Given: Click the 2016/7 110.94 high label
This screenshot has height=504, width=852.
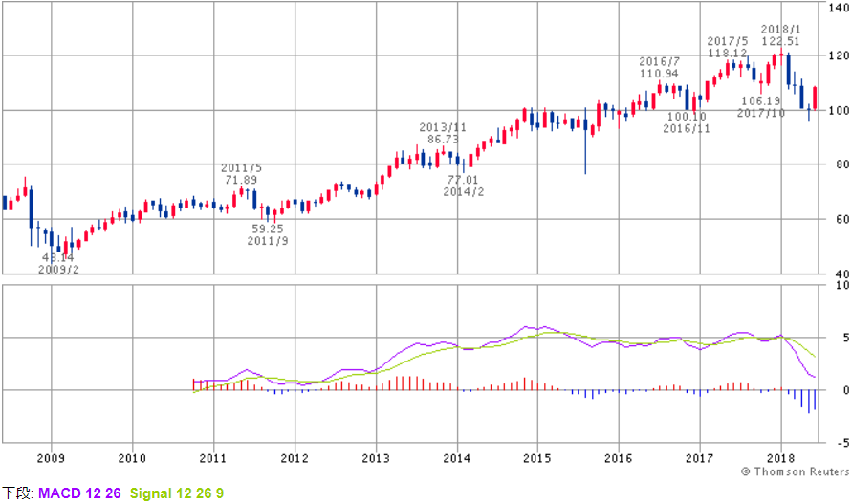Looking at the screenshot, I should [659, 67].
